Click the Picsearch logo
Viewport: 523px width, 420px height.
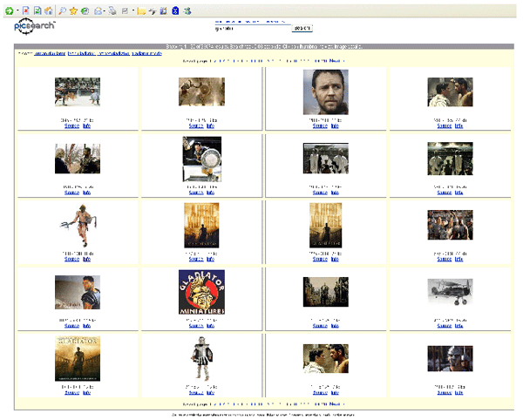tap(35, 26)
